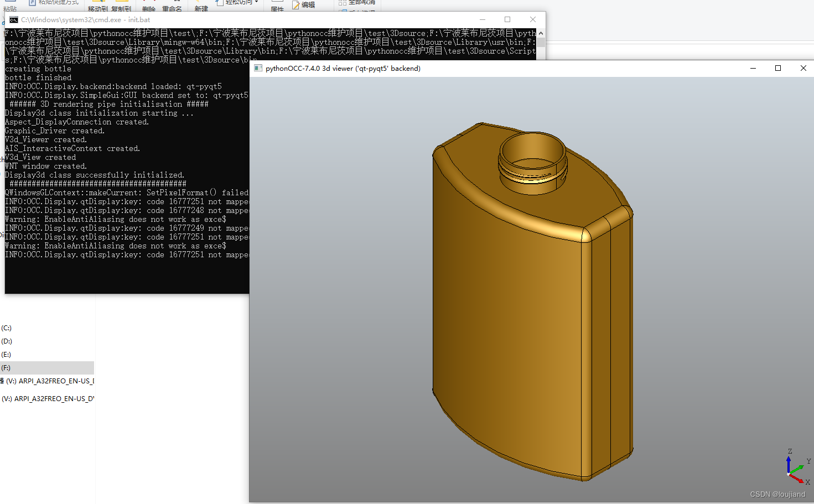The image size is (814, 504).
Task: Maximize the pythonOCC 3d viewer window
Action: 778,68
